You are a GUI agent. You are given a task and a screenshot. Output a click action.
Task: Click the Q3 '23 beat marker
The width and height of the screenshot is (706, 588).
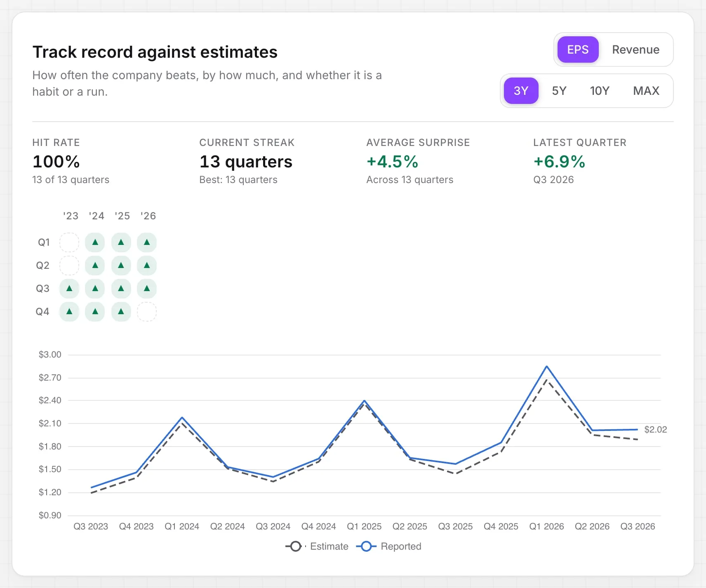tap(69, 288)
